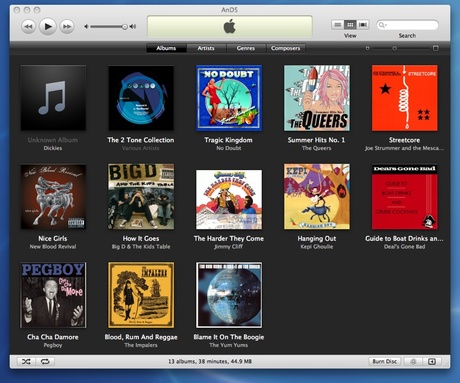460x383 pixels.
Task: Click the small-artwork size icon
Action: pos(367,48)
